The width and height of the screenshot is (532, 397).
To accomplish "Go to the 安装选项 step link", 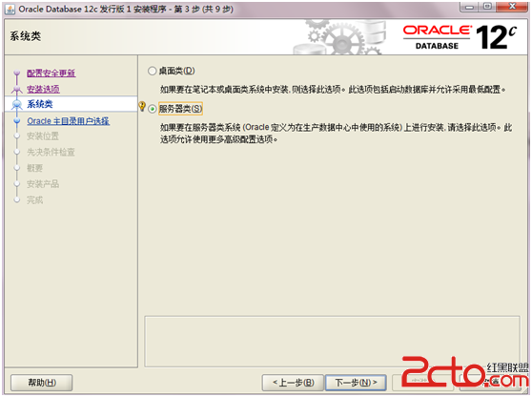I will click(x=44, y=89).
